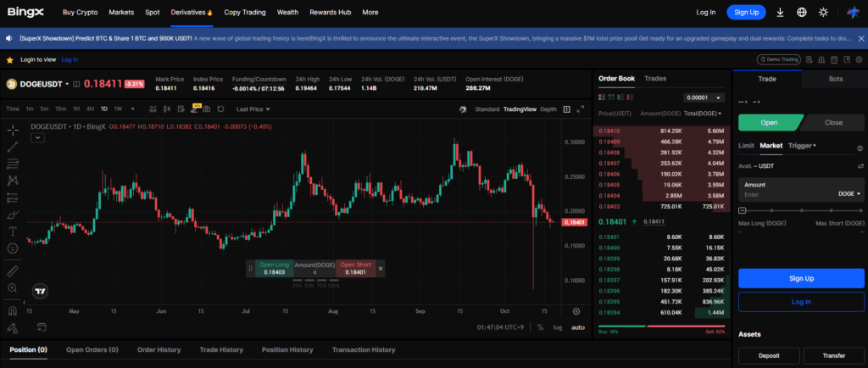The height and width of the screenshot is (368, 868).
Task: Toggle percent scale on the chart
Action: tap(540, 326)
